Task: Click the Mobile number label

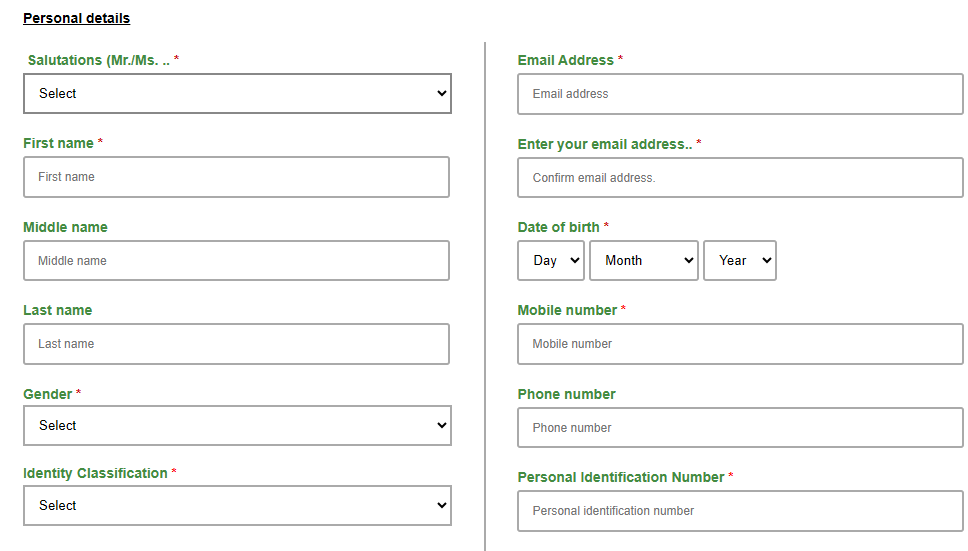Action: pyautogui.click(x=567, y=310)
